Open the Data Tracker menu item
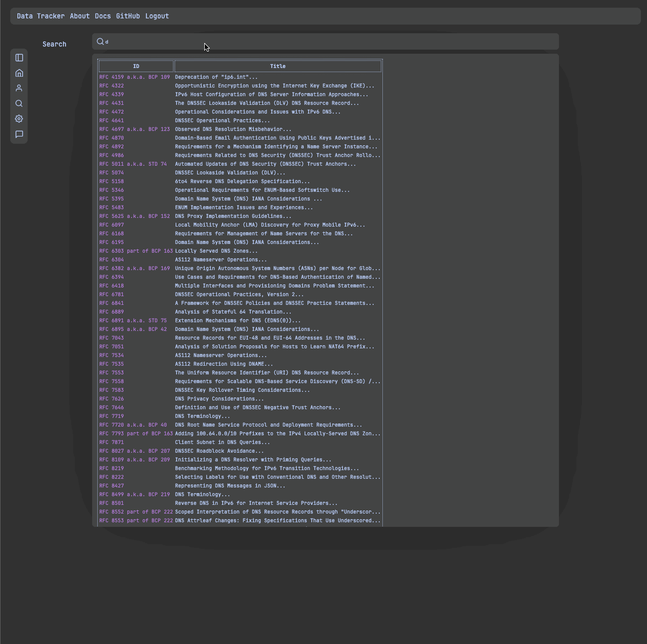This screenshot has height=644, width=647. [x=41, y=16]
